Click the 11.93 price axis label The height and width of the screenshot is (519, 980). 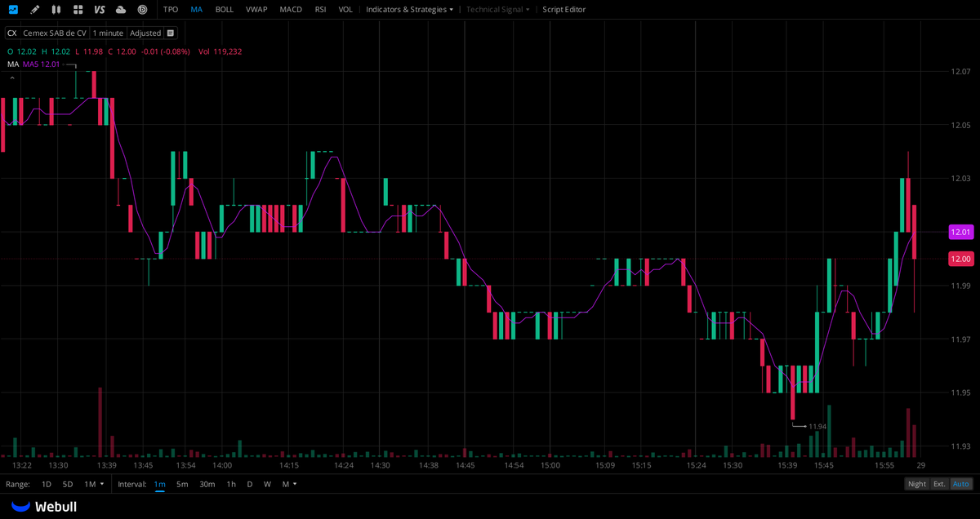click(x=960, y=446)
